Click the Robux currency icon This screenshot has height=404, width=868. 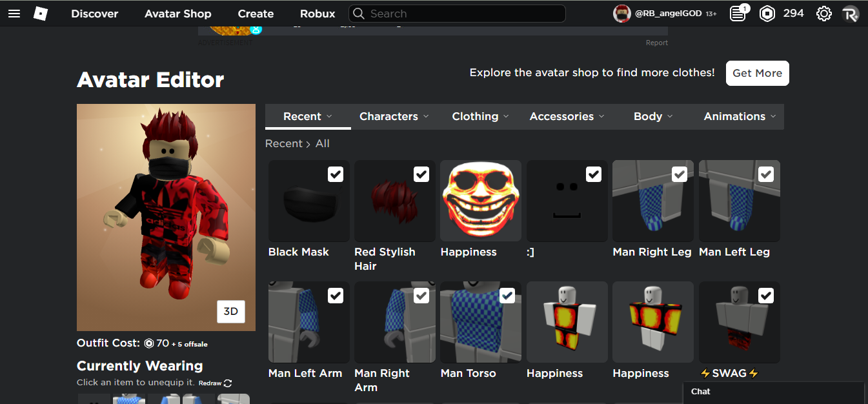(x=767, y=14)
